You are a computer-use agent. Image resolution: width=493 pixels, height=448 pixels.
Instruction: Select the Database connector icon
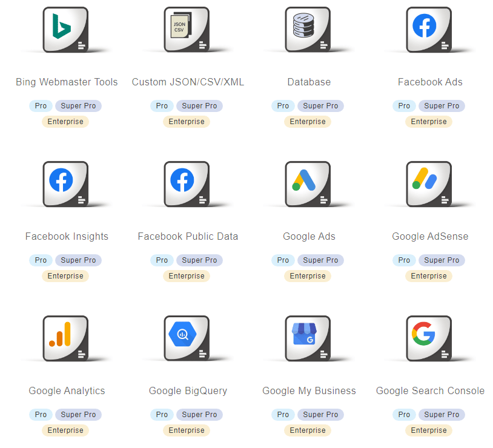pyautogui.click(x=308, y=30)
